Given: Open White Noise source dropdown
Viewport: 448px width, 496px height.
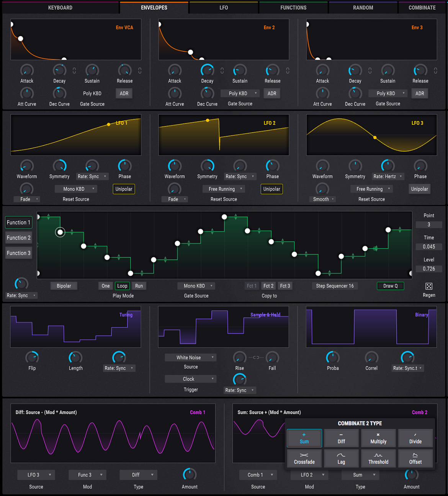Looking at the screenshot, I should pyautogui.click(x=191, y=357).
